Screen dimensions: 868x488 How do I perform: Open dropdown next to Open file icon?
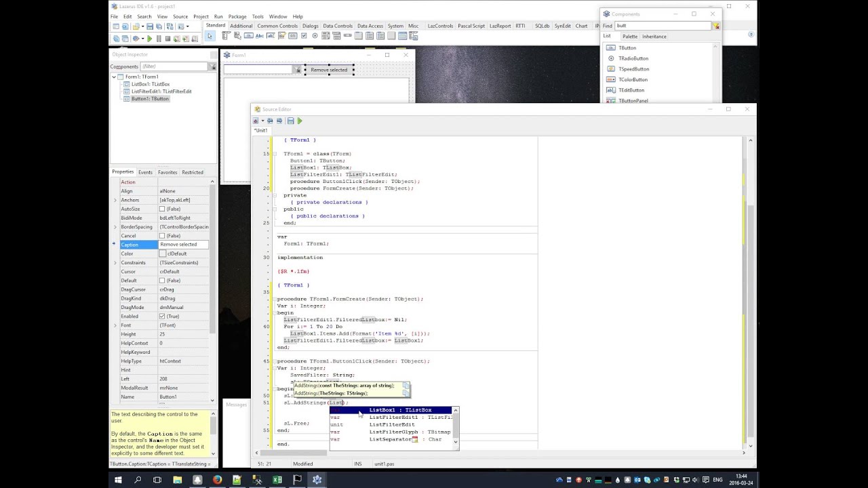(x=142, y=26)
